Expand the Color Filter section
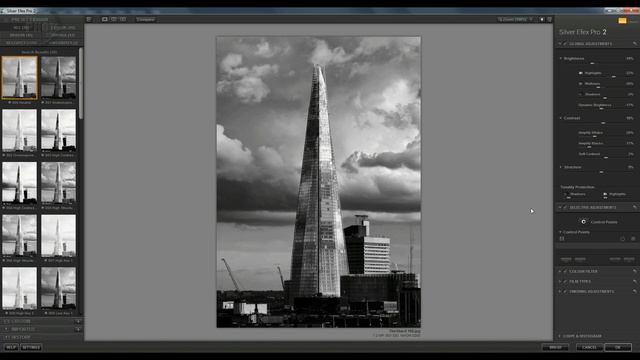640x360 pixels. 560,271
